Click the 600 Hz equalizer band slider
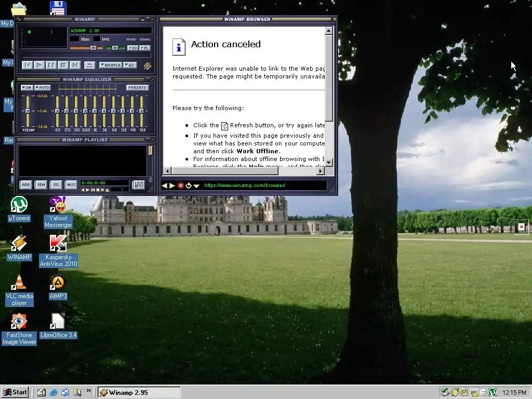 86,111
